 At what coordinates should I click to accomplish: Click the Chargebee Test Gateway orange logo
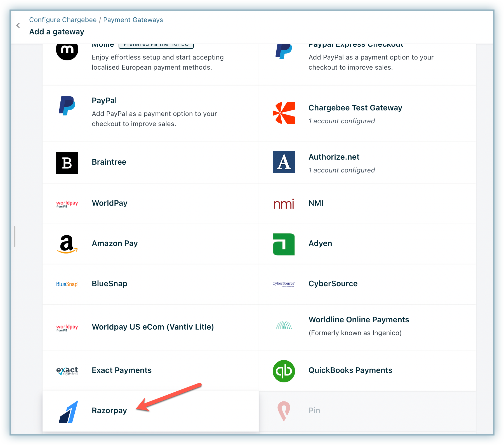pos(284,113)
